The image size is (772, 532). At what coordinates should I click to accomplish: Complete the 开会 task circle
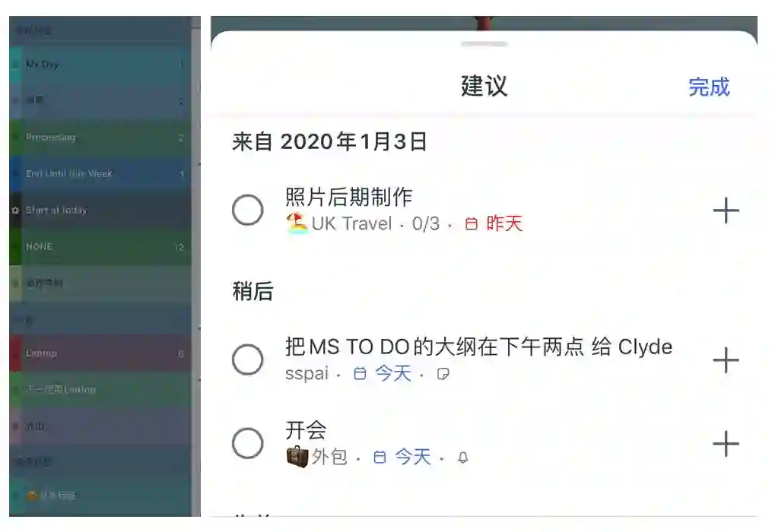tap(248, 443)
